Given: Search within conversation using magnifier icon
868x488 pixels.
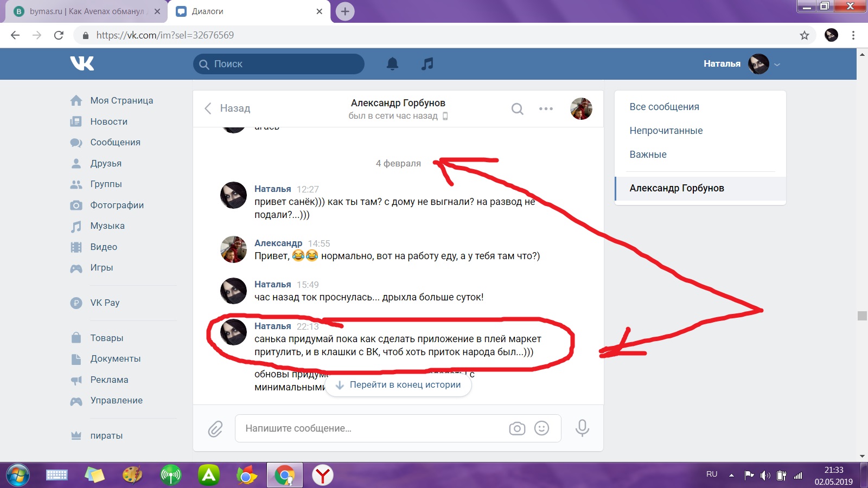Looking at the screenshot, I should [x=518, y=109].
